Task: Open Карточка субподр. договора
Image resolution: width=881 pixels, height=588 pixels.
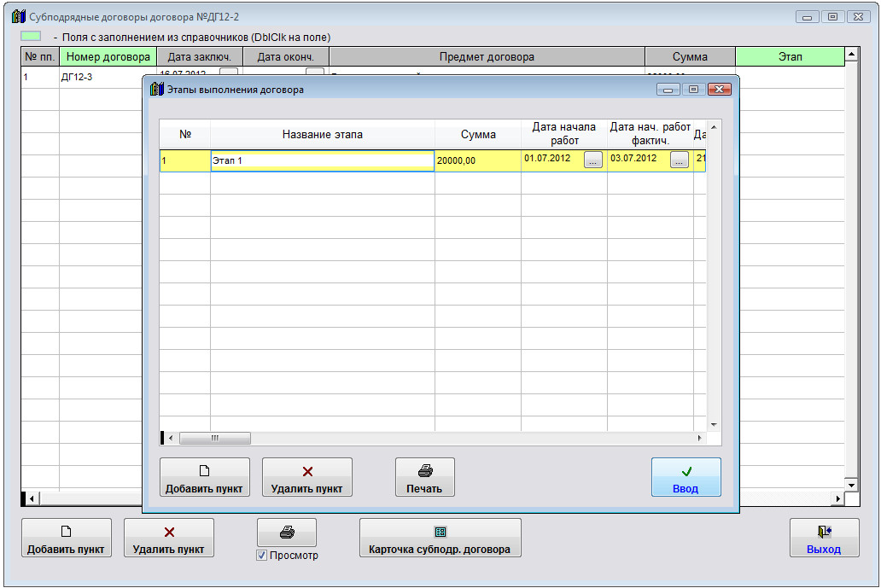Action: 440,538
